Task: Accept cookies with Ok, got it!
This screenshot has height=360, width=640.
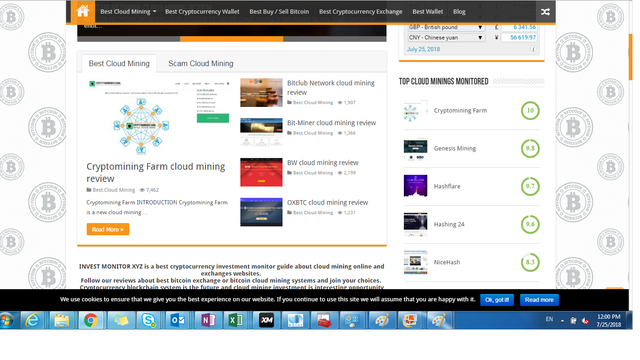Action: click(x=497, y=300)
